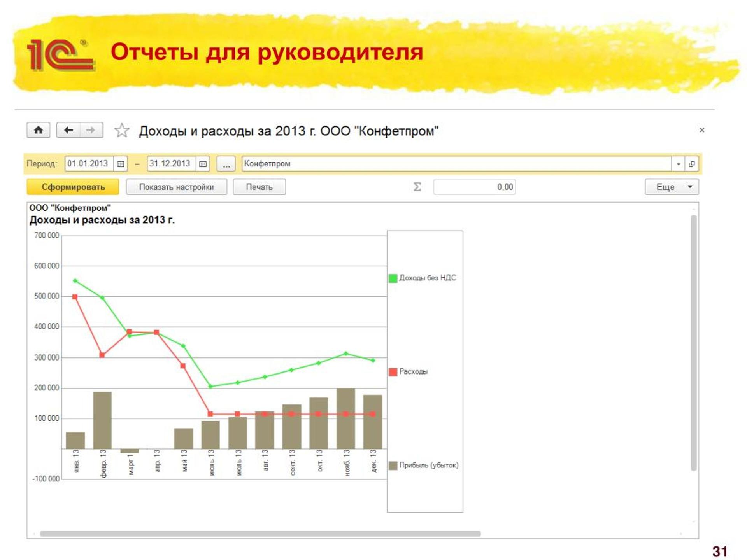Click the май 13 axis label

[184, 461]
